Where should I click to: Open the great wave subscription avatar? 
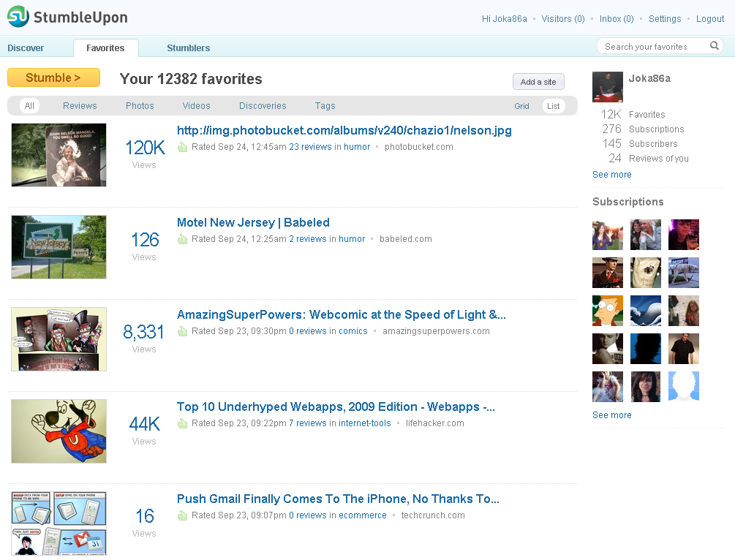[x=646, y=311]
